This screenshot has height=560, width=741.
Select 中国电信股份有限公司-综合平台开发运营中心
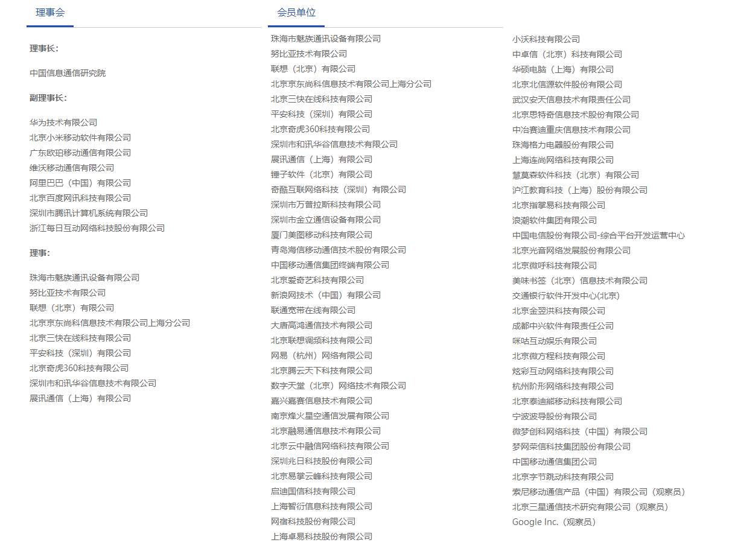coord(599,235)
